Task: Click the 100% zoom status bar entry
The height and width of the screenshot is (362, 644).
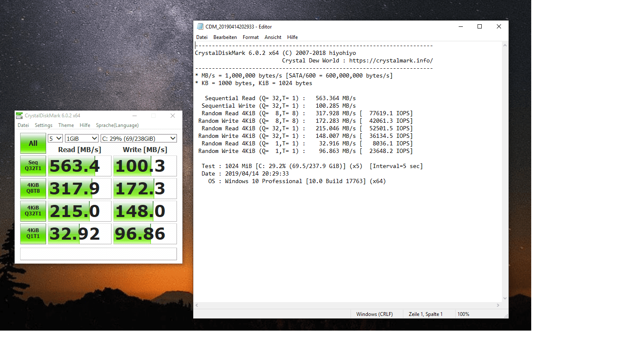Action: pyautogui.click(x=463, y=314)
